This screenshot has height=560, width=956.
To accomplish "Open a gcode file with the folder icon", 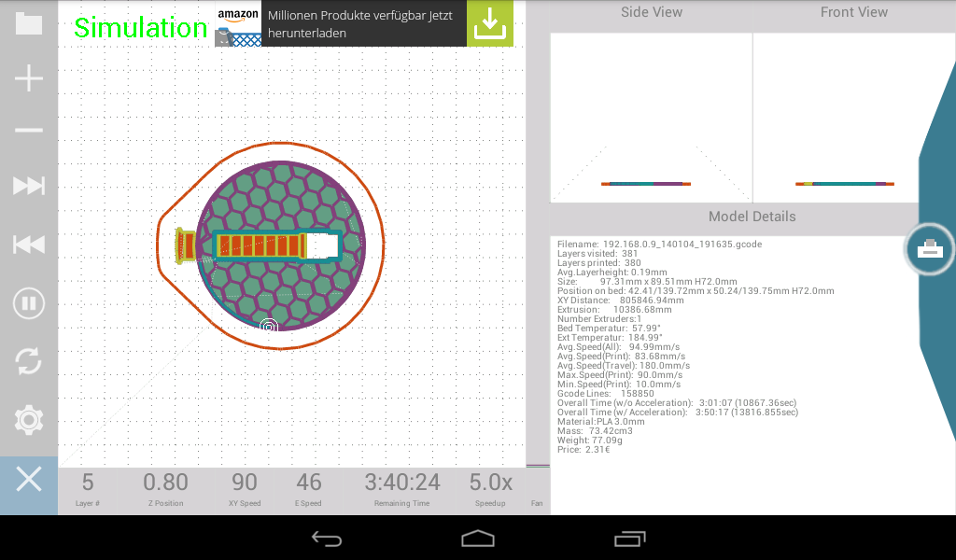I will [x=29, y=23].
